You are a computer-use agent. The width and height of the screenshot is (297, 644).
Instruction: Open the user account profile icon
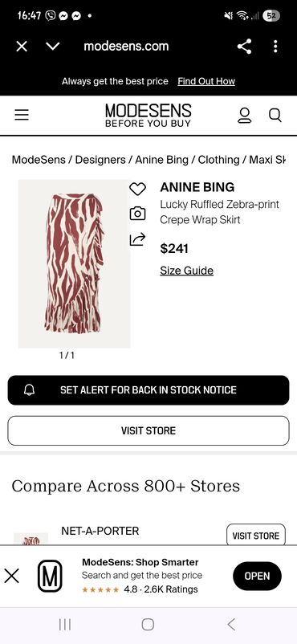click(x=244, y=116)
